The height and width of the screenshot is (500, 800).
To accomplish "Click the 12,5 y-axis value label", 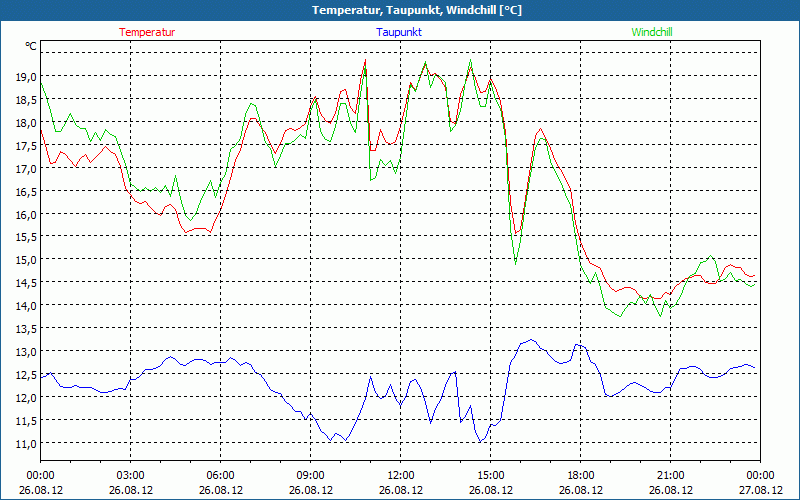I will (x=25, y=375).
